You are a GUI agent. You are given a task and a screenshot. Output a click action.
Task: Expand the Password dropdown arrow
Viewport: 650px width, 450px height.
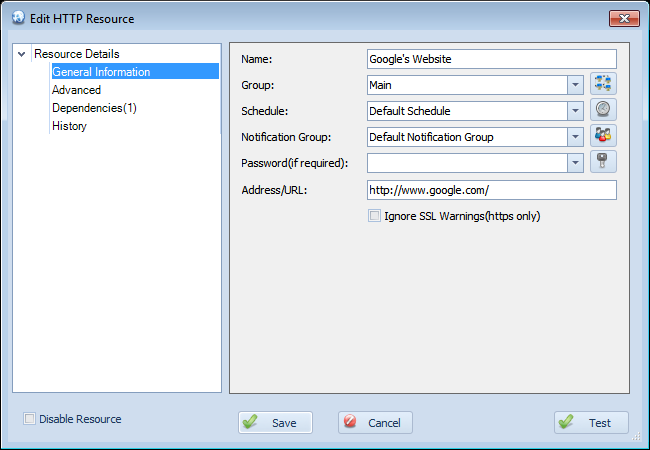575,163
